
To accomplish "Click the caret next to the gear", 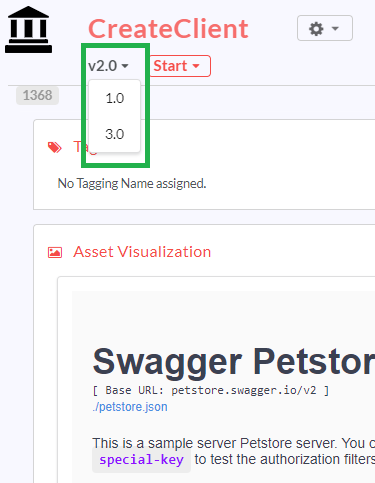I will click(335, 29).
